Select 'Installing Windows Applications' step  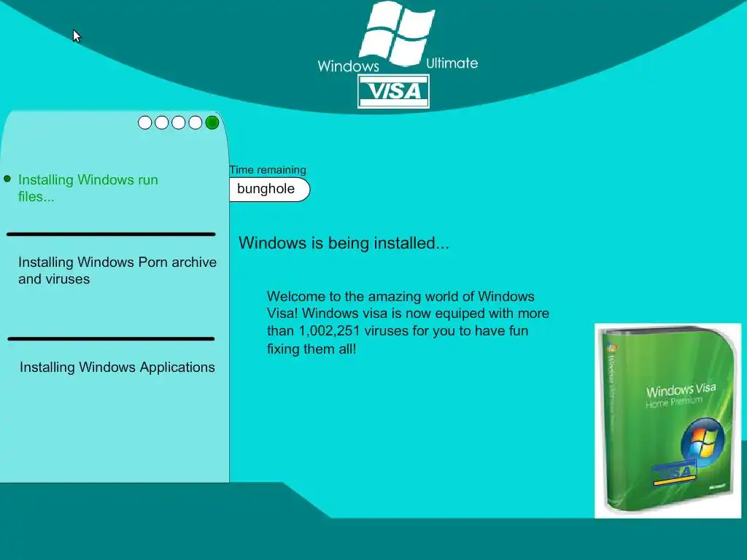click(117, 367)
